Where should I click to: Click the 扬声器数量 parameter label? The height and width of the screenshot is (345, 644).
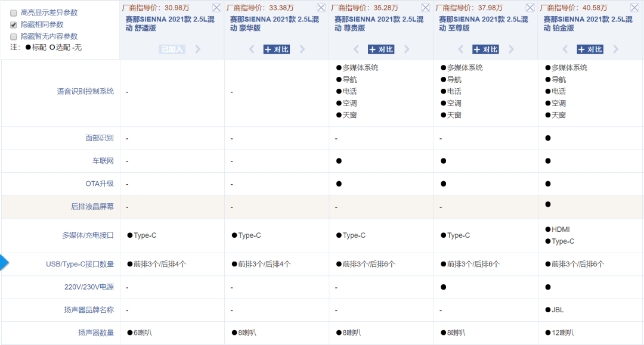[x=96, y=332]
